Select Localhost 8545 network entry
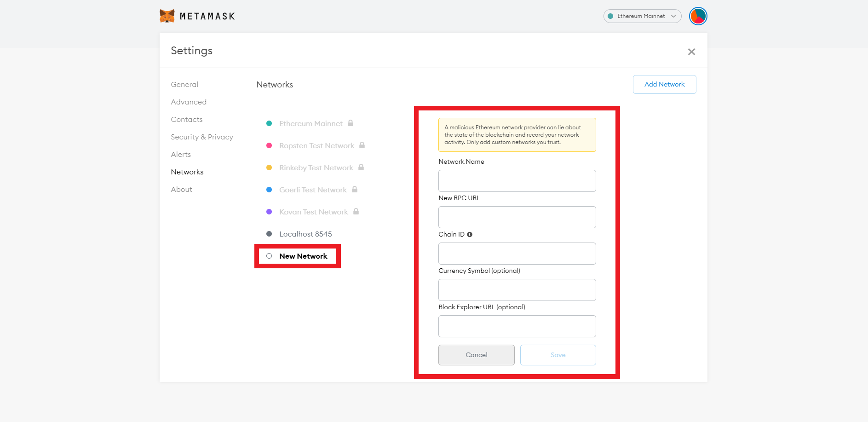The height and width of the screenshot is (422, 868). point(305,234)
